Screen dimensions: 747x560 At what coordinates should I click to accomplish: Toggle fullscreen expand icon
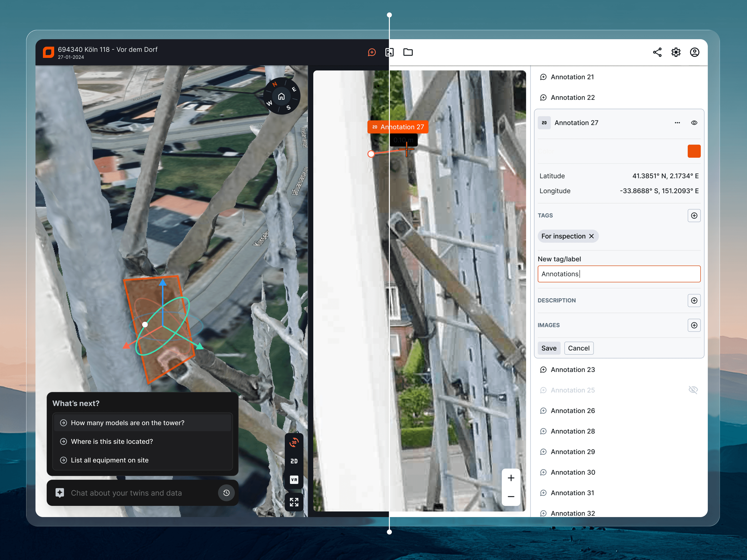coord(294,502)
